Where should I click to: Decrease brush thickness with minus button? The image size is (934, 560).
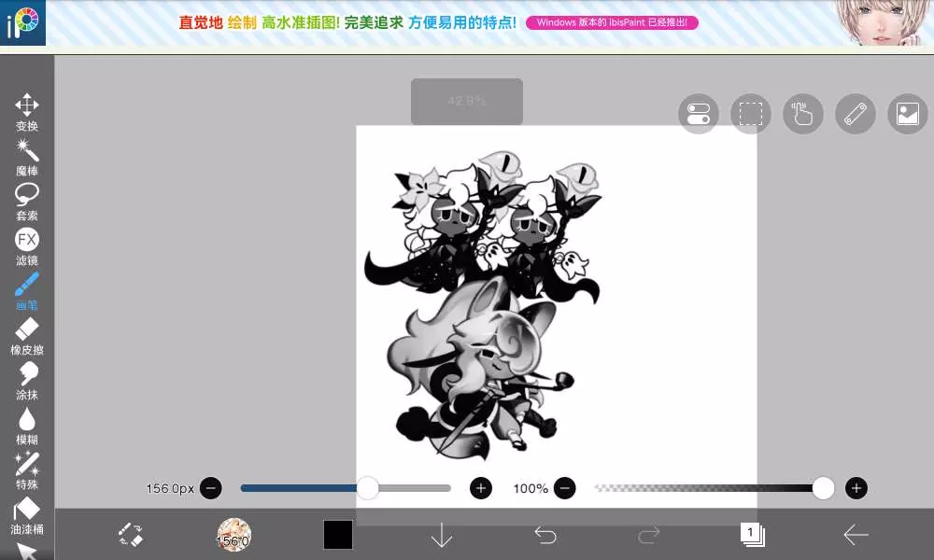pos(211,488)
